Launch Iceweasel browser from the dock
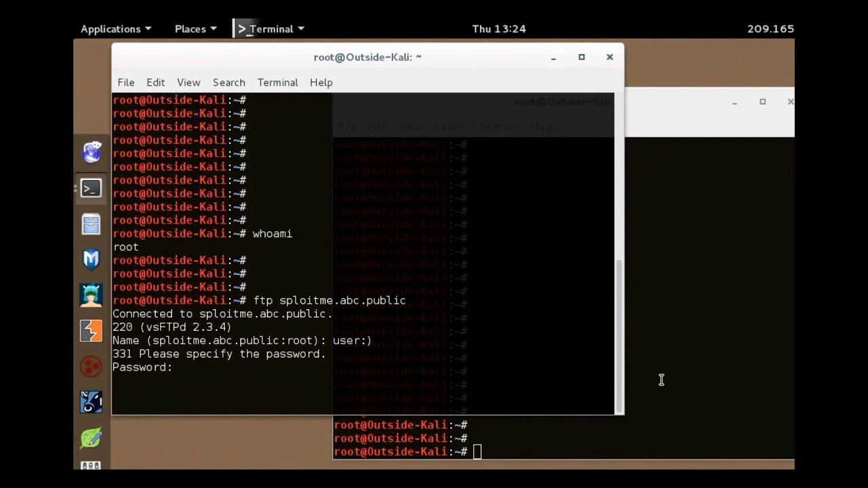This screenshot has height=488, width=868. (x=92, y=152)
